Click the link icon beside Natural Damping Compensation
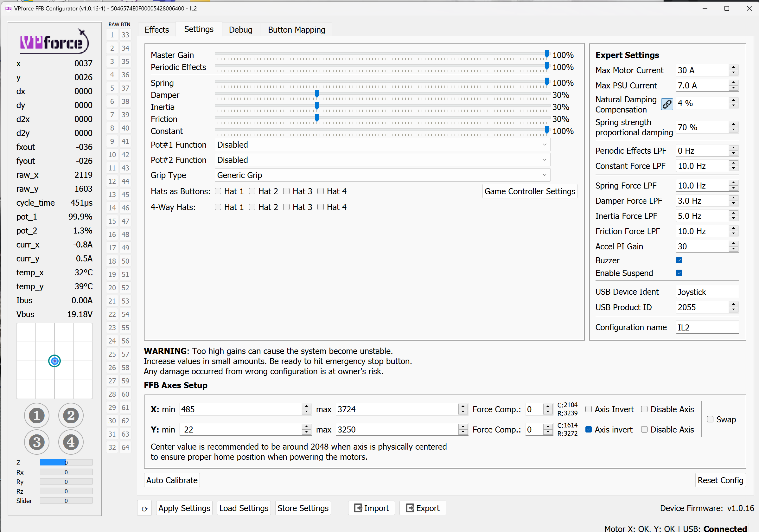The width and height of the screenshot is (759, 532). coord(667,104)
